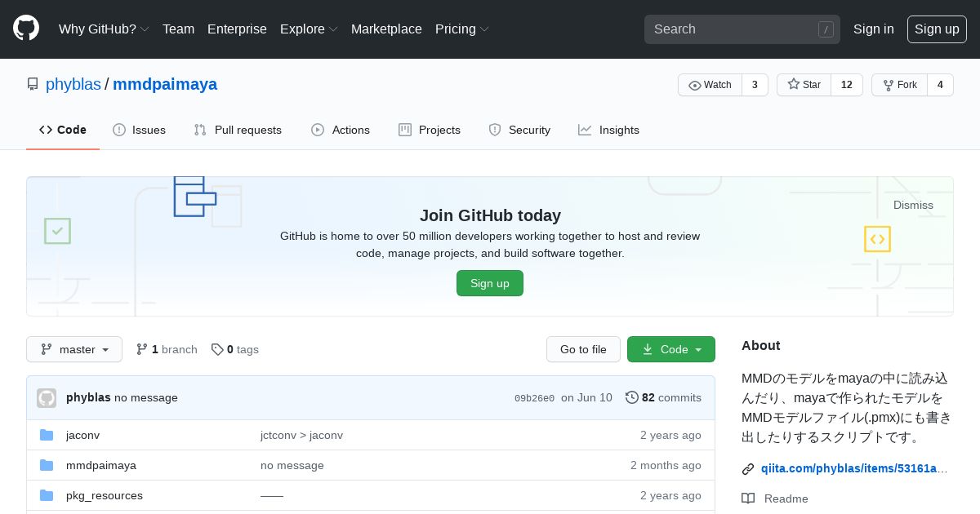
Task: Click the Readme book icon
Action: 748,498
